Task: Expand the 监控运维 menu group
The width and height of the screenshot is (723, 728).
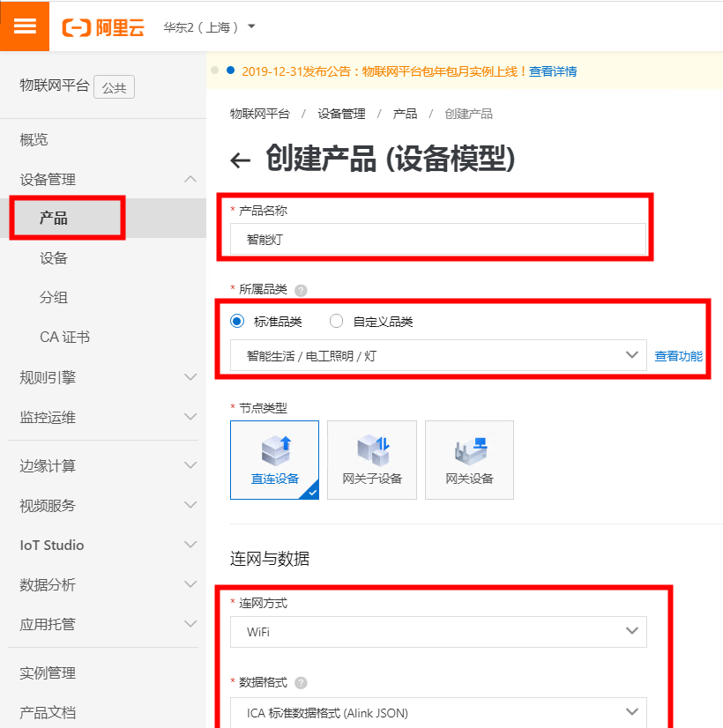Action: 108,417
